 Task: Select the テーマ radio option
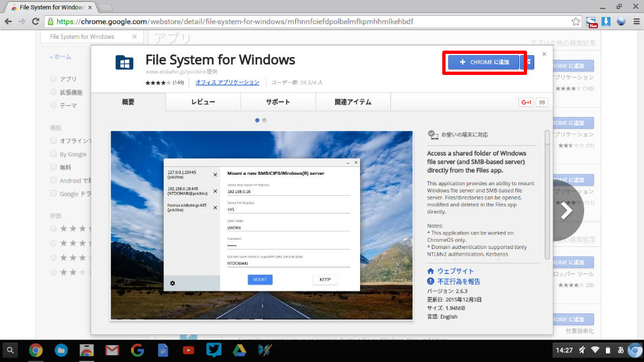click(x=53, y=105)
